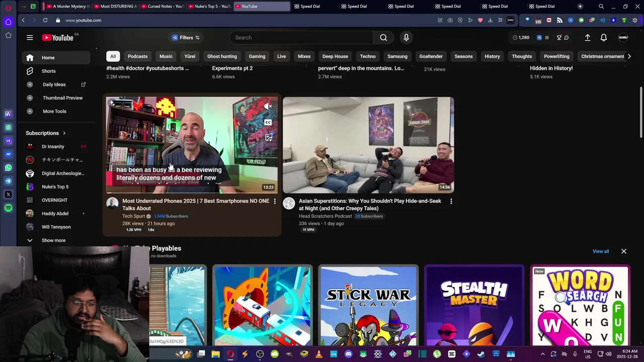This screenshot has height=362, width=644.
Task: Dismiss the YouTube Playables shelf
Action: click(x=623, y=251)
